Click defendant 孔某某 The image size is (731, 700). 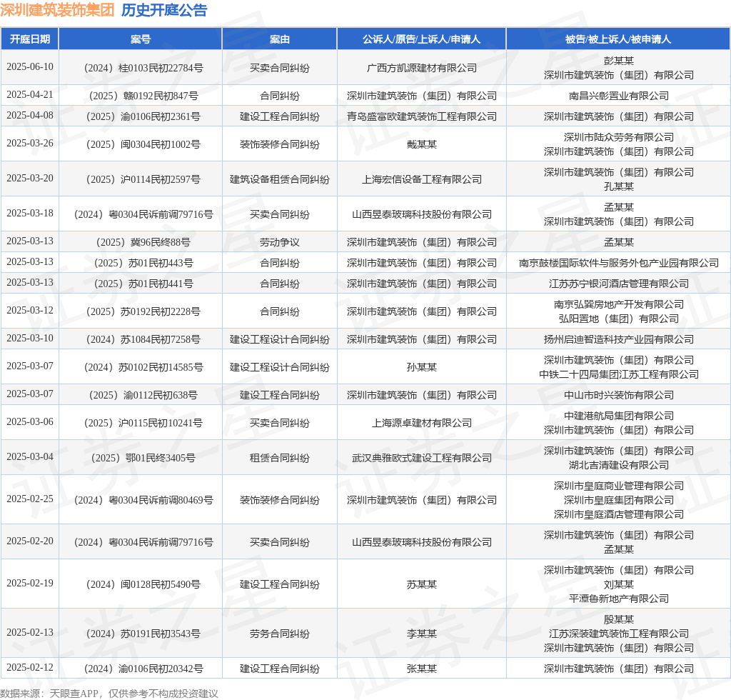pyautogui.click(x=619, y=186)
